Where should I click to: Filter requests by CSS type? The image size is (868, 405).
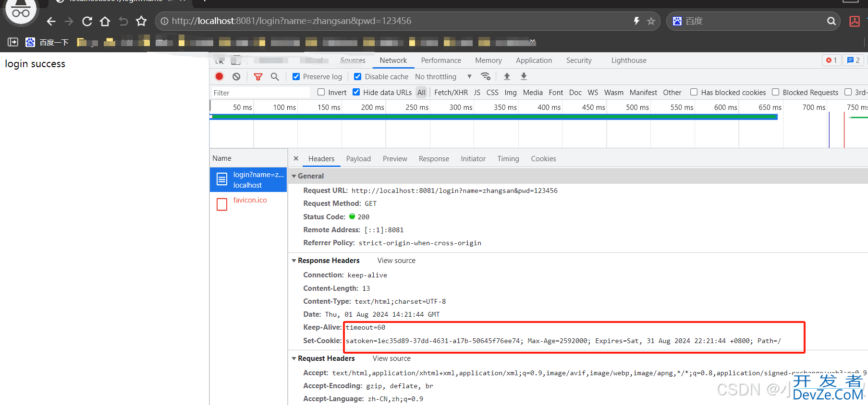492,92
